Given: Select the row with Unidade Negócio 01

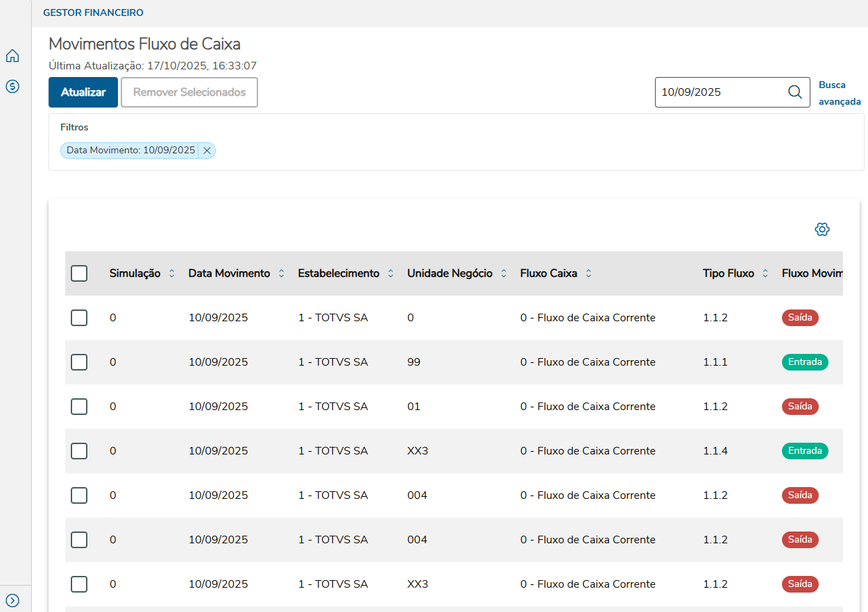Looking at the screenshot, I should click(79, 407).
